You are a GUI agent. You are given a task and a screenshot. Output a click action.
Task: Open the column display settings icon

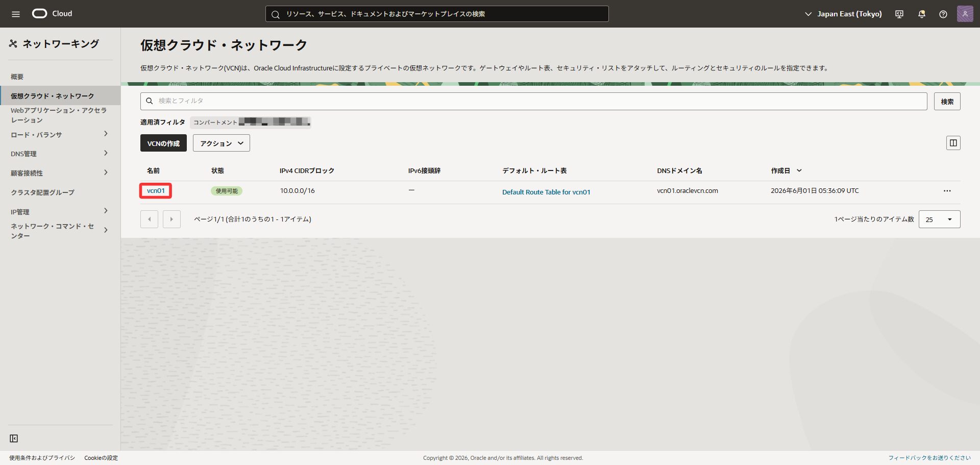(953, 143)
